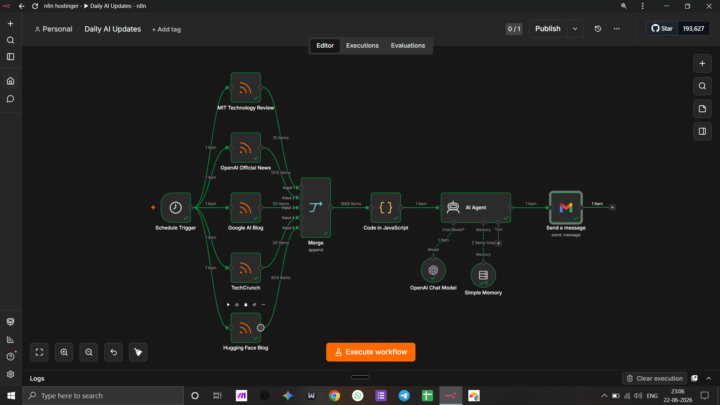This screenshot has width=720, height=405.
Task: Show hidden system tray icons
Action: coord(604,395)
